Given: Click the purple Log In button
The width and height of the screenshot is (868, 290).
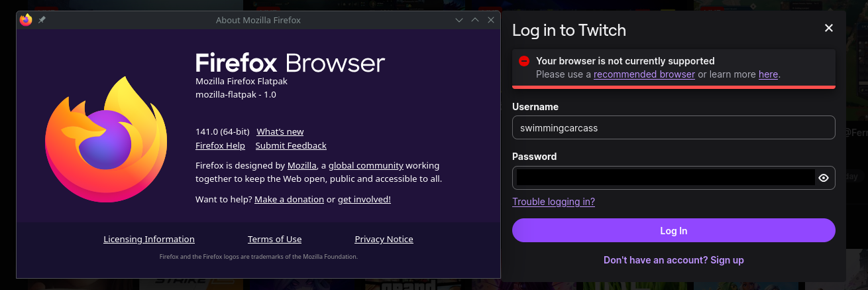Looking at the screenshot, I should click(x=673, y=230).
